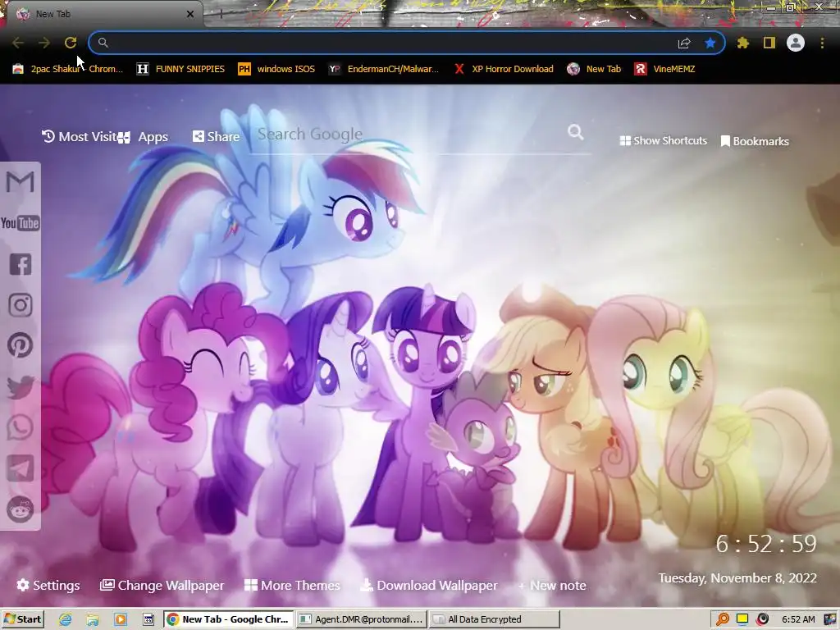Go back to the previous page

18,43
